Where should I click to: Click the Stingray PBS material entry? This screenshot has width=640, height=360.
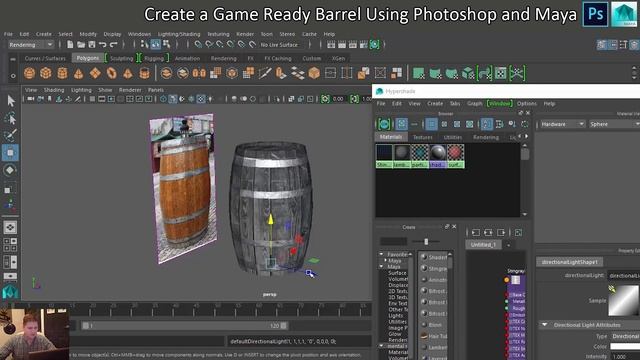[x=434, y=269]
